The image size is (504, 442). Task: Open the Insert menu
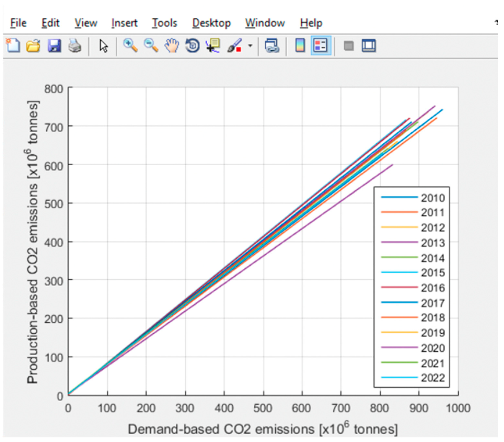[x=124, y=23]
